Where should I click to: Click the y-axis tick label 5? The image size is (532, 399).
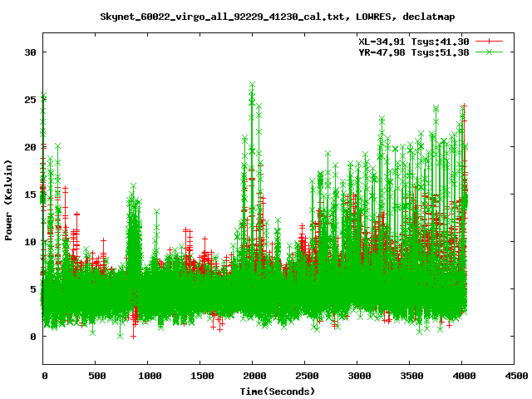[33, 289]
